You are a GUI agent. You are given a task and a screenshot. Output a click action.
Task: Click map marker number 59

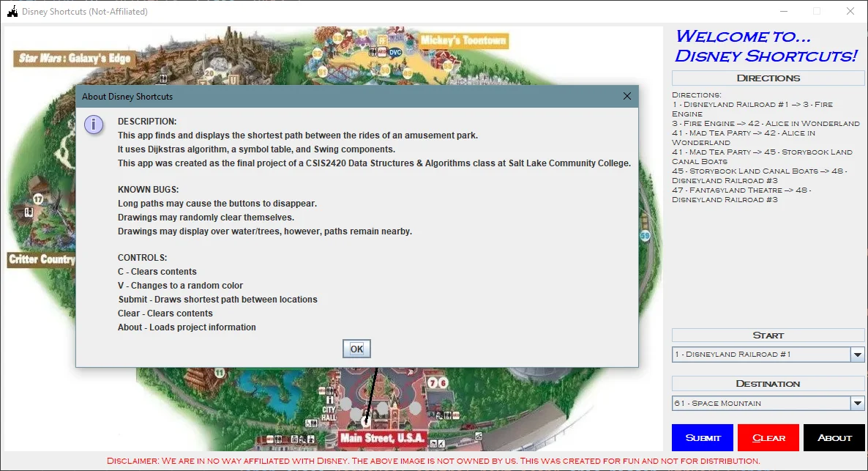pos(645,236)
